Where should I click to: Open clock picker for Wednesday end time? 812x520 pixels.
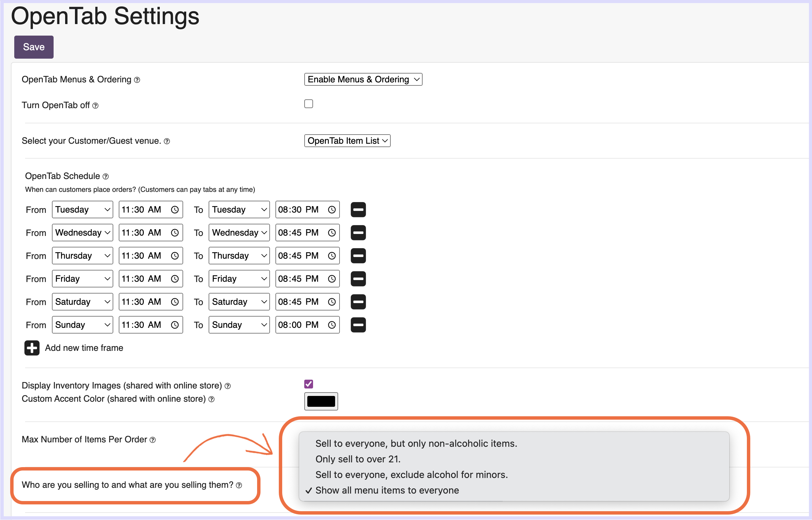coord(332,233)
